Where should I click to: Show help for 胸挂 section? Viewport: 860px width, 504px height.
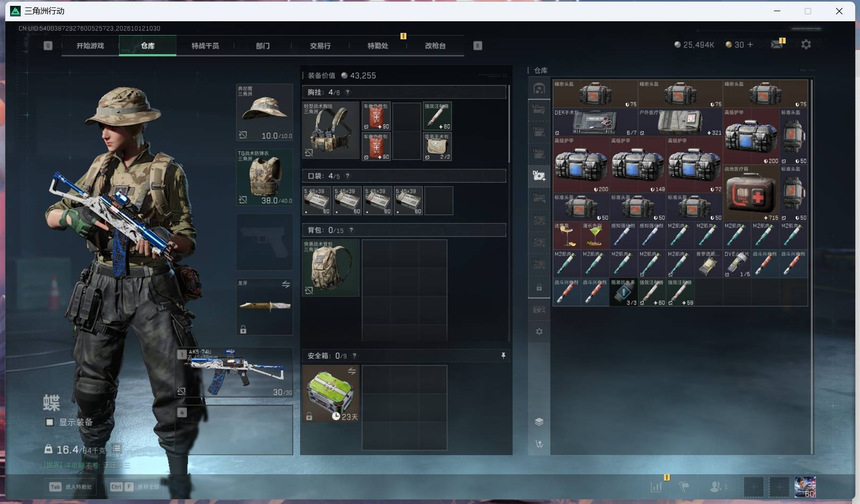(348, 92)
